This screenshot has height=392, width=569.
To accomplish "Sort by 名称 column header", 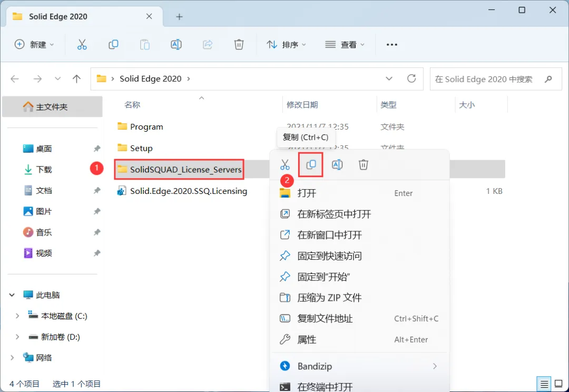I will point(132,105).
